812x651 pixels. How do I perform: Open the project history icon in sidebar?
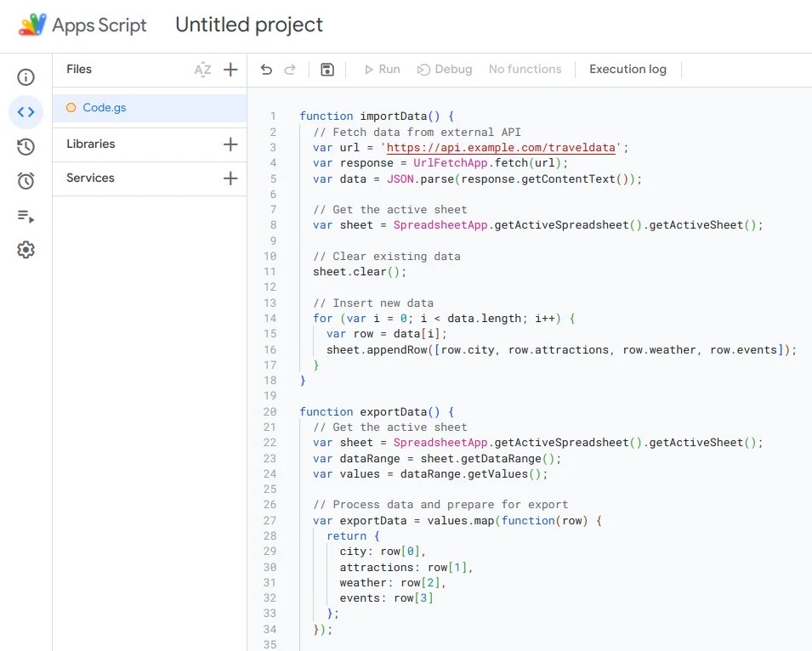click(26, 147)
